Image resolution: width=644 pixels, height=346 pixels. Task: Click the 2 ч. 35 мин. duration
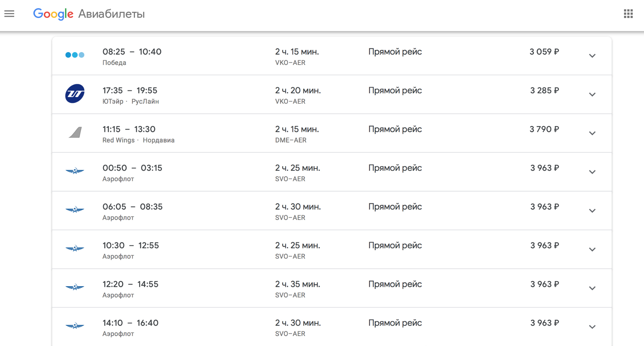click(x=298, y=284)
